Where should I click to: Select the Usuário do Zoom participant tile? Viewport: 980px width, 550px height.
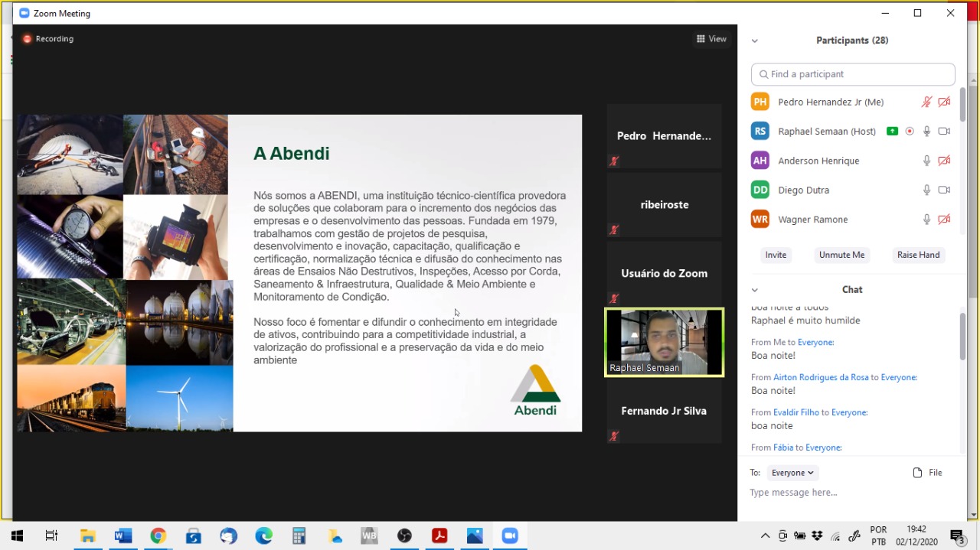[x=664, y=274]
